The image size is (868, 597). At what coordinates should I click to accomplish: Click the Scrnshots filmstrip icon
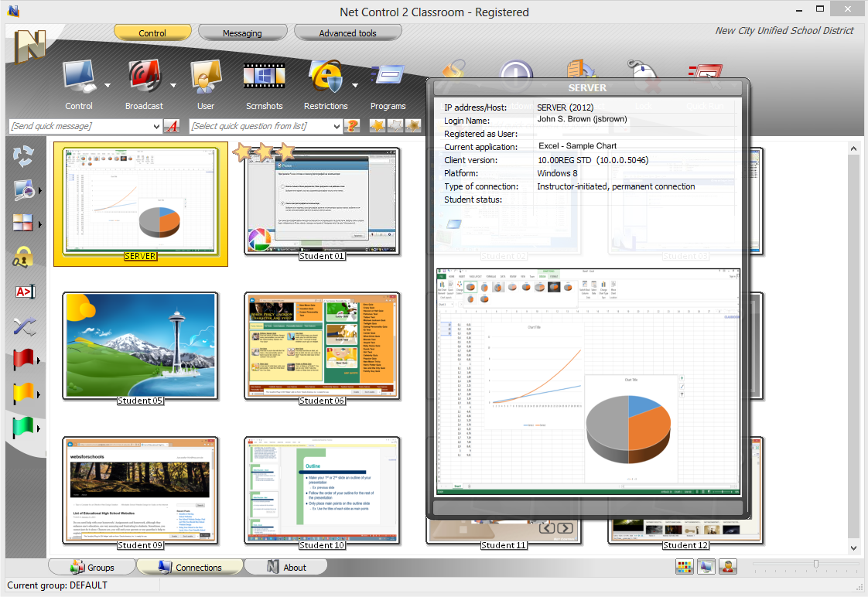click(x=265, y=78)
